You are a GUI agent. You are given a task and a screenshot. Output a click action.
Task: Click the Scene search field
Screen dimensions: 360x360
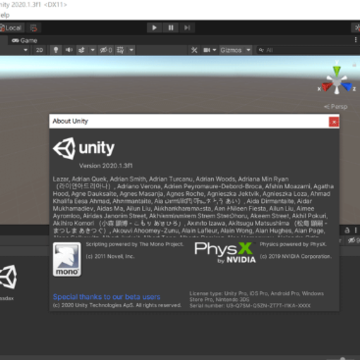point(308,50)
